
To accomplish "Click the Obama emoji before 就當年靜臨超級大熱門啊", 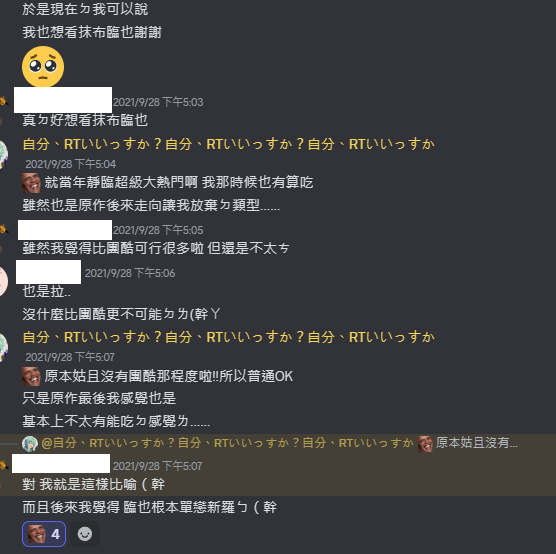I will (31, 183).
